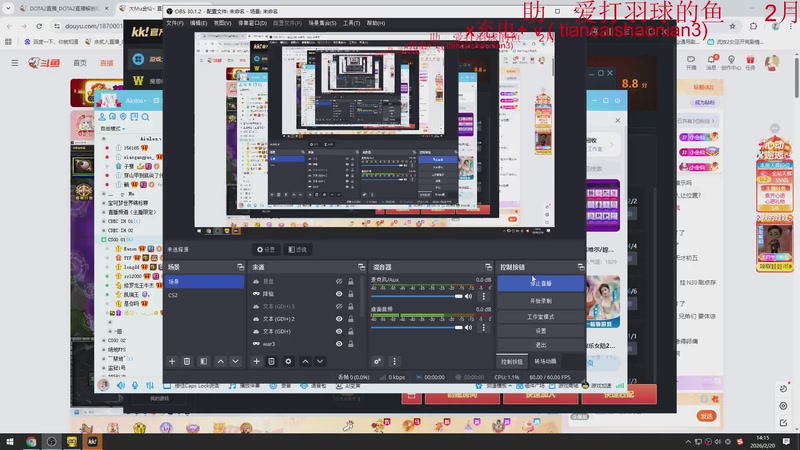Toggle lock on war3 source
This screenshot has width=800, height=450.
pos(351,344)
